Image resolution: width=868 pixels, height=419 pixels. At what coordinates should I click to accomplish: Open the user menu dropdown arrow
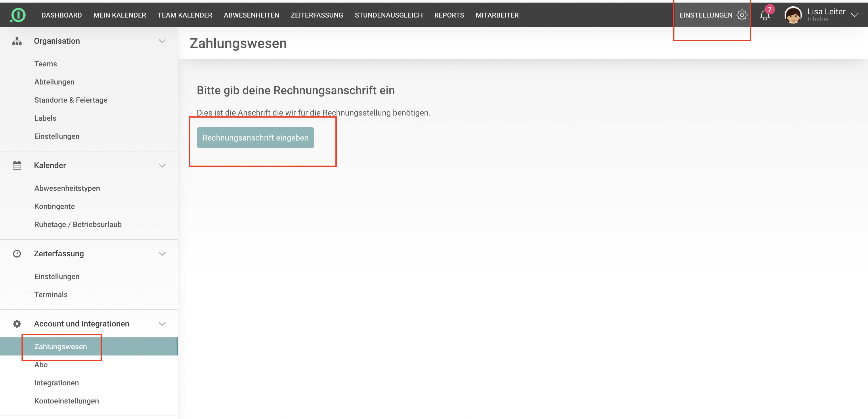pos(855,15)
